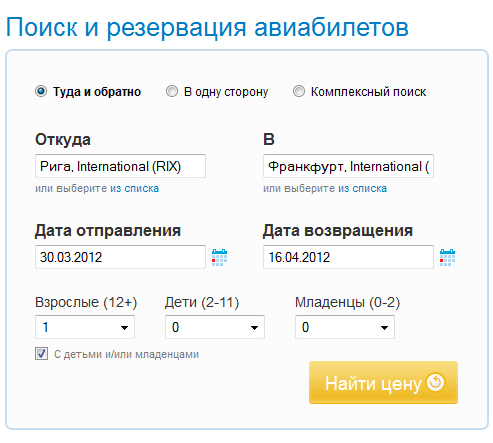Click the Найти цену button

pyautogui.click(x=383, y=382)
